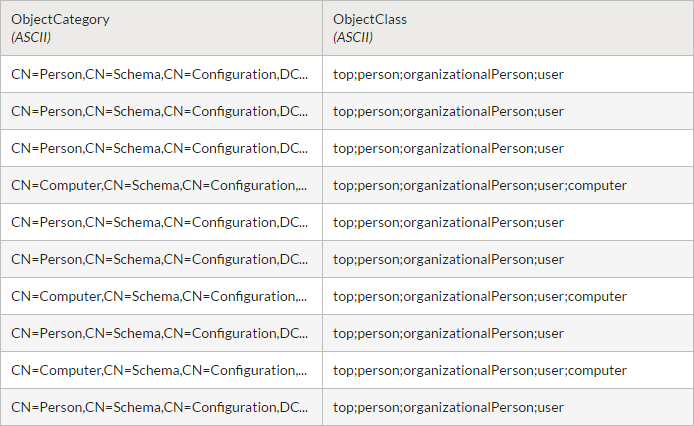Select the last ObjectClass cell ending in computer
This screenshot has width=694, height=426.
pos(479,370)
